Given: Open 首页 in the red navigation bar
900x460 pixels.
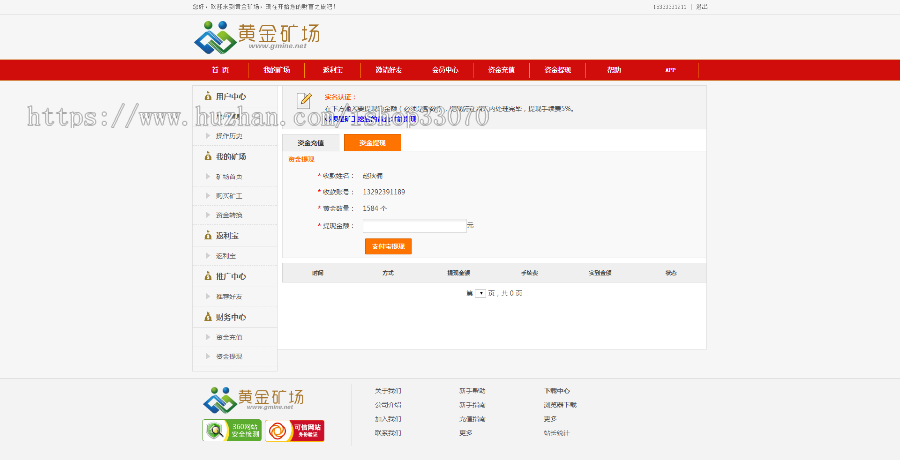Looking at the screenshot, I should pos(220,70).
